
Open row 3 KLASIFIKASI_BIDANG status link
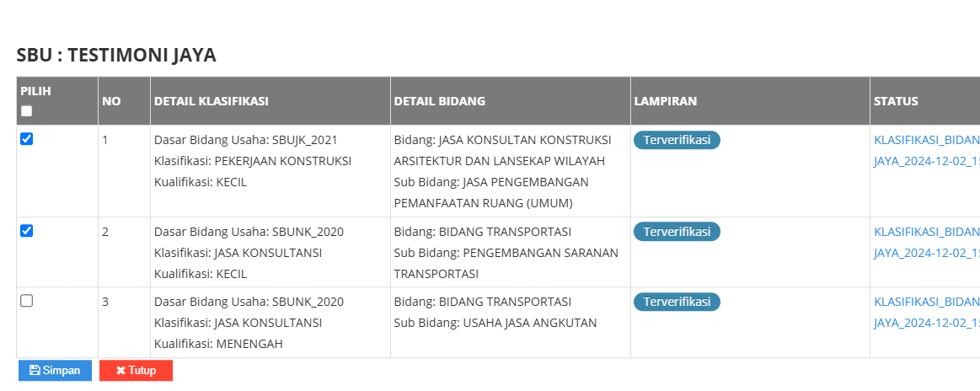926,301
